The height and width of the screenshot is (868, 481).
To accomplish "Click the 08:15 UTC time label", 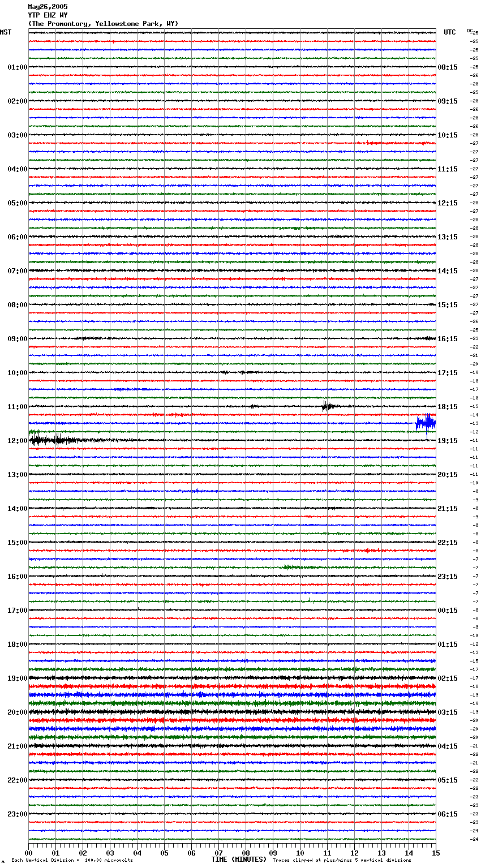I will (x=448, y=67).
